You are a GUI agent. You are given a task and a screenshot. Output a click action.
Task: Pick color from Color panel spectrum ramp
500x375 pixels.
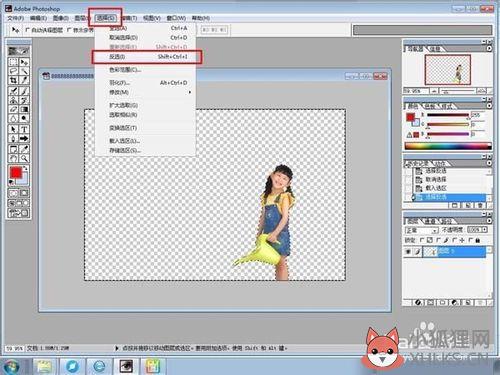tap(448, 146)
